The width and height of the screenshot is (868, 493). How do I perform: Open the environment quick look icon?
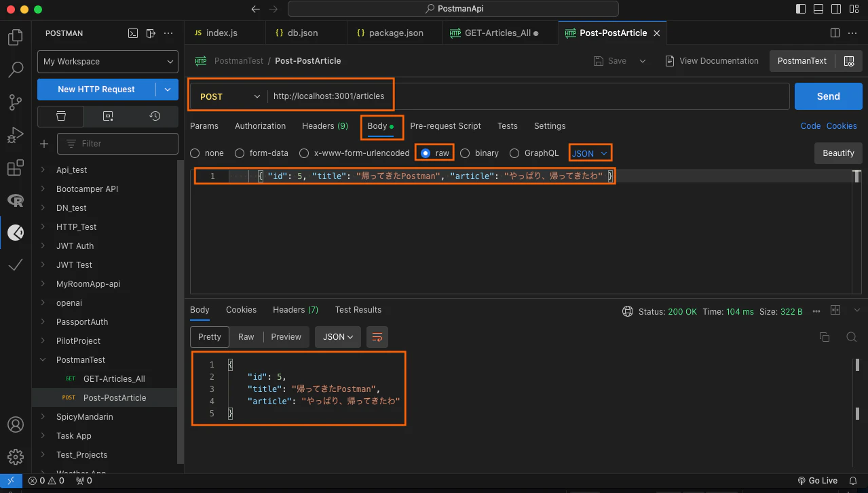(x=848, y=61)
